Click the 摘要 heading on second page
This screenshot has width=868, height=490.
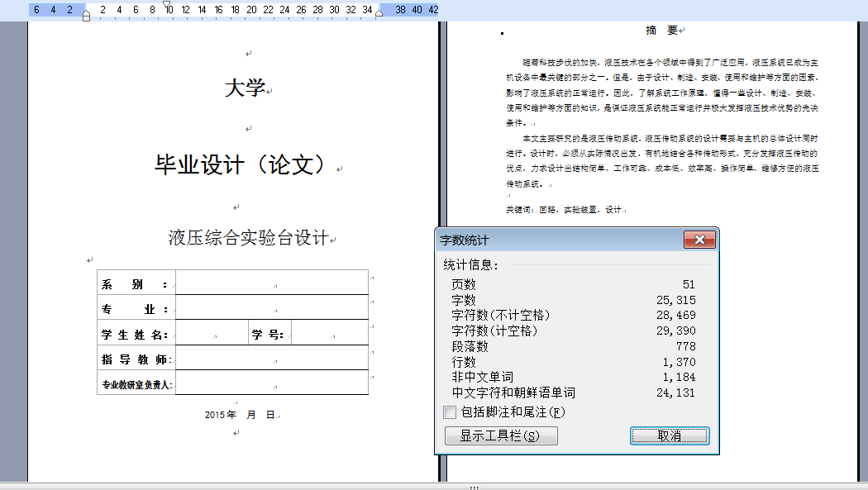pos(661,31)
